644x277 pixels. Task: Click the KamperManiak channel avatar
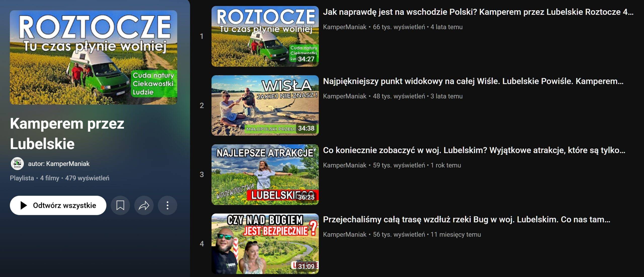tap(17, 164)
